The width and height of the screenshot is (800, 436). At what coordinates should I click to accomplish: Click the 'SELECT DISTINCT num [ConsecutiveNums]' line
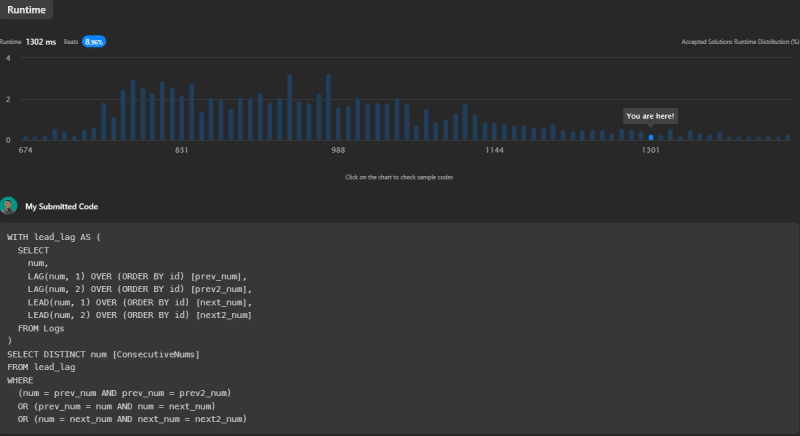pyautogui.click(x=103, y=354)
